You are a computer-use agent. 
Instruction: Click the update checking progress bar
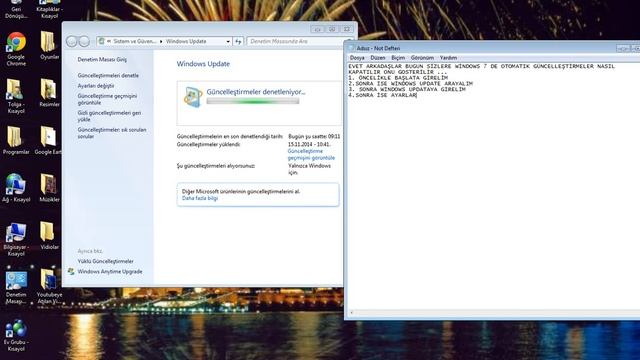(253, 101)
